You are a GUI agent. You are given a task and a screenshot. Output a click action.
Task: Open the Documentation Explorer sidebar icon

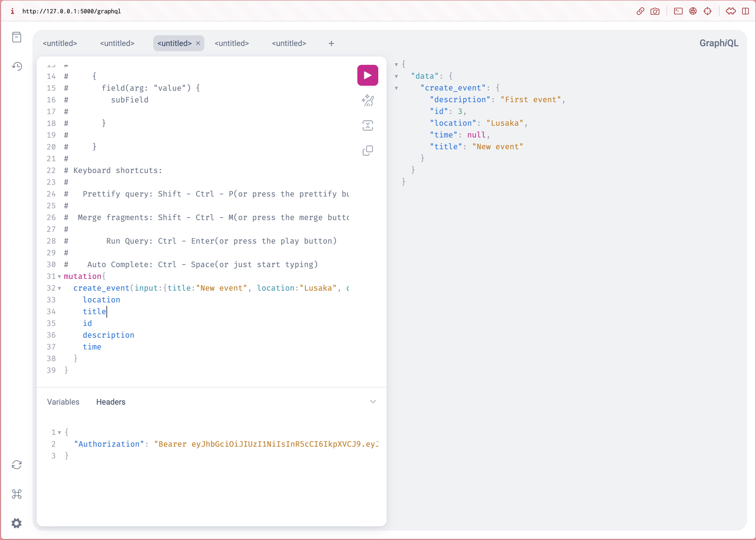17,37
